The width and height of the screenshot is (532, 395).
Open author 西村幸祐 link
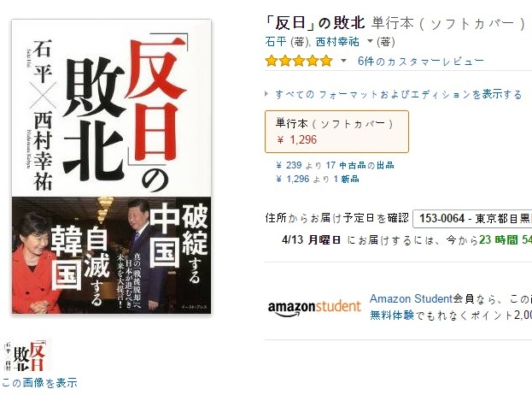[x=337, y=42]
